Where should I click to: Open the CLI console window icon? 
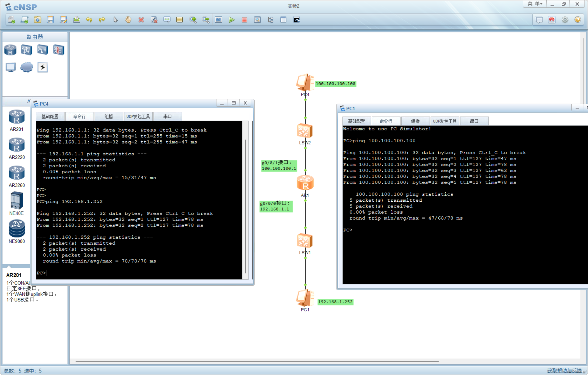click(296, 20)
